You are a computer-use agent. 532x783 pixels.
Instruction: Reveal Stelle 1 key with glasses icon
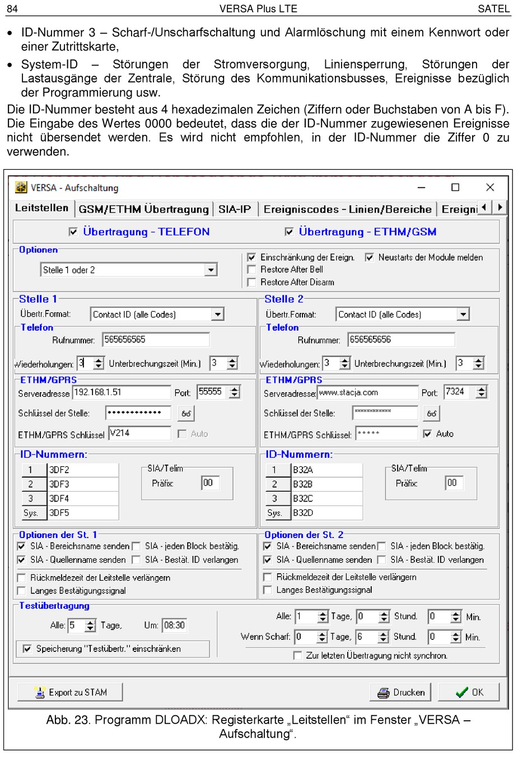point(186,414)
